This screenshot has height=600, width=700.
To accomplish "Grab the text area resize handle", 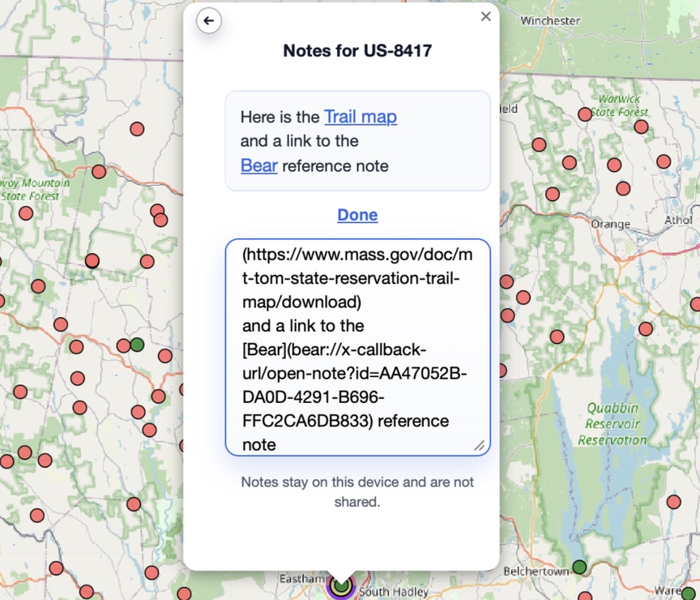I will (x=480, y=445).
